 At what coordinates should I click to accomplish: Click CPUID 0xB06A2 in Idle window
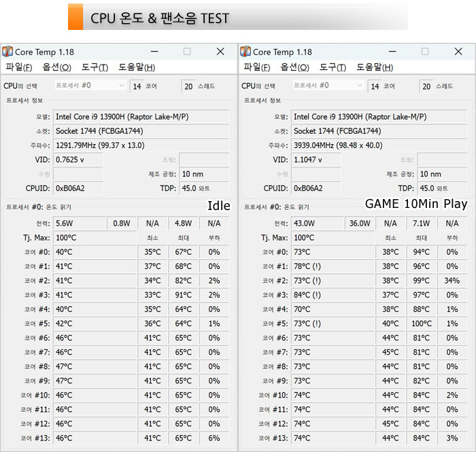[x=78, y=188]
